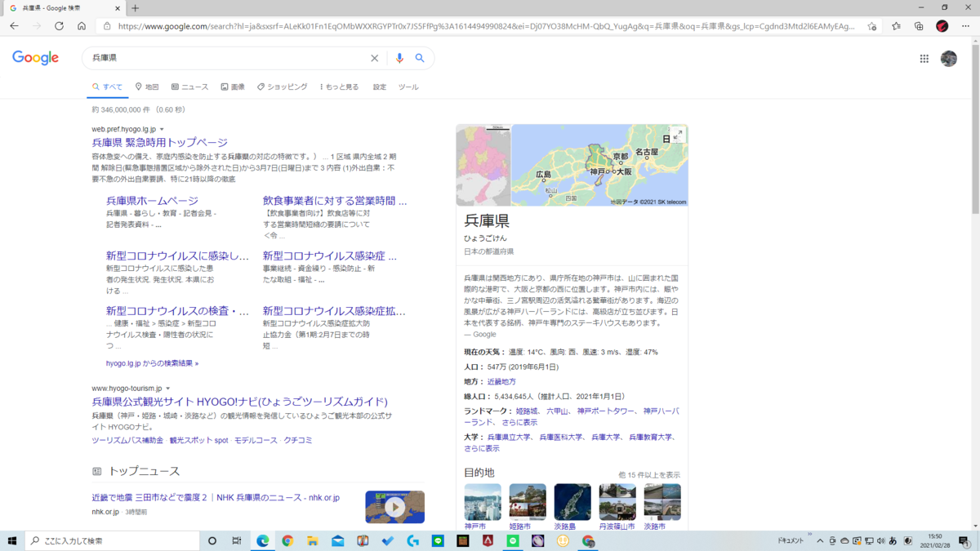This screenshot has height=551, width=980.
Task: Open LINE app from taskbar
Action: pos(438,540)
